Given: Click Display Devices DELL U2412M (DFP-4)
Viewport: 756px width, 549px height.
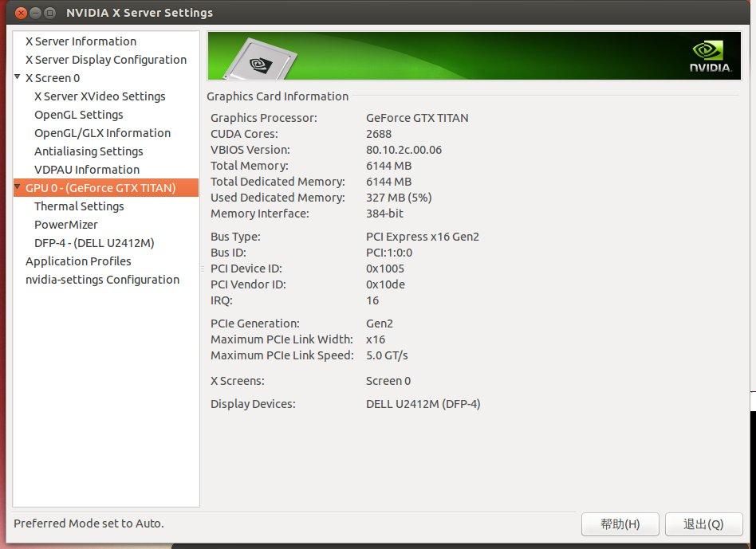Looking at the screenshot, I should pyautogui.click(x=423, y=403).
